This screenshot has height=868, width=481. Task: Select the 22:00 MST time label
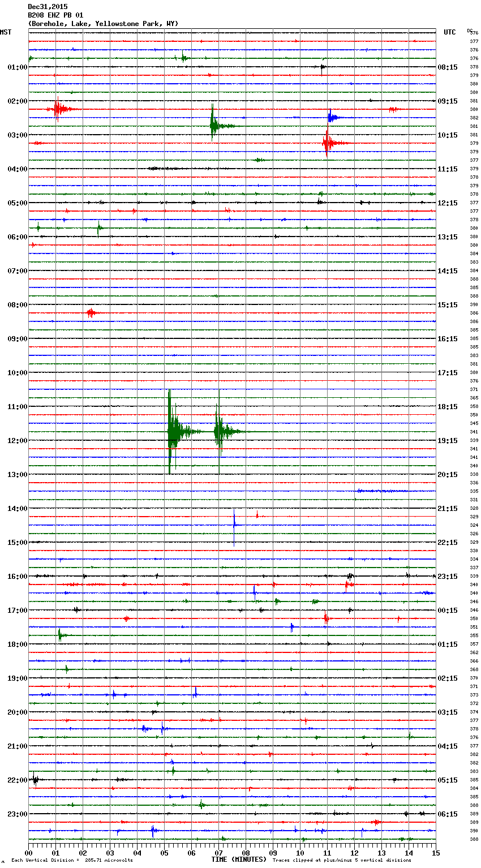click(18, 780)
